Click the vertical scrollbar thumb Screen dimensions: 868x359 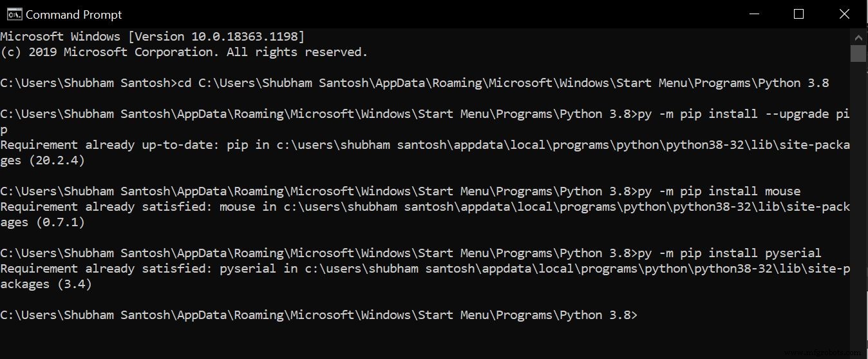(x=858, y=53)
